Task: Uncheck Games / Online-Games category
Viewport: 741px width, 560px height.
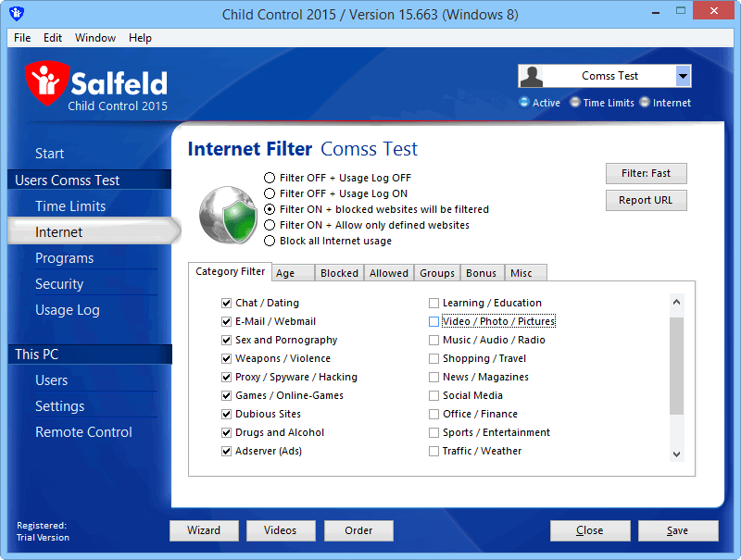Action: (226, 395)
